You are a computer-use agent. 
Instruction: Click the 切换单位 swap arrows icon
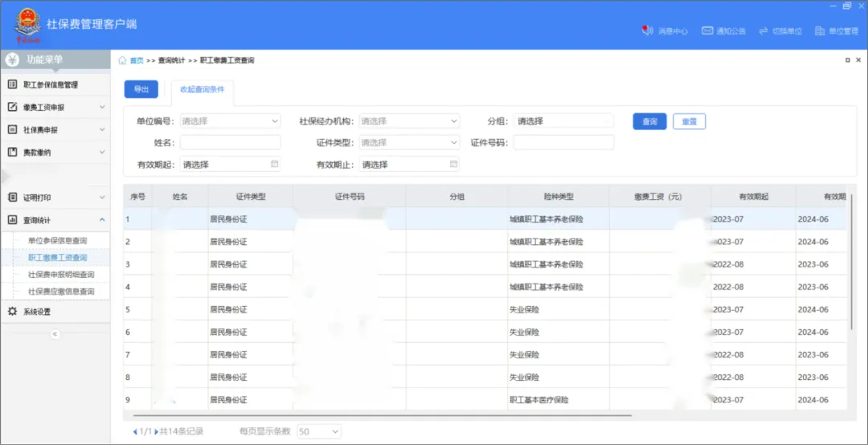pos(762,31)
